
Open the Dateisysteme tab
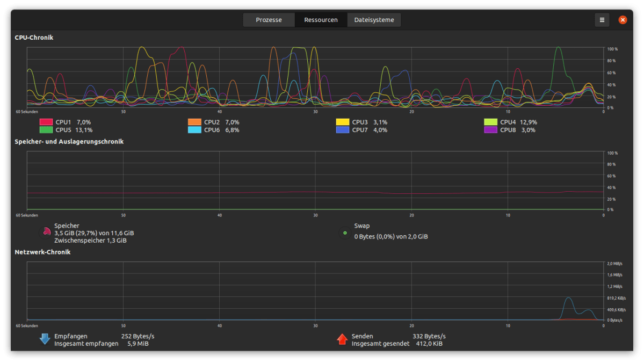pyautogui.click(x=374, y=20)
